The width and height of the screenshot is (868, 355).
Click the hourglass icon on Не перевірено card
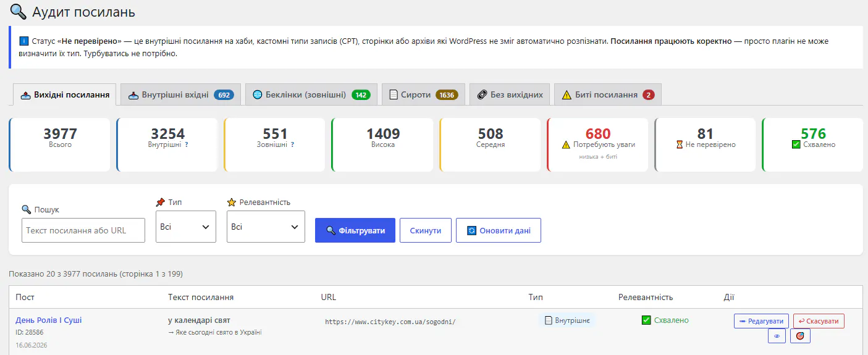(679, 144)
